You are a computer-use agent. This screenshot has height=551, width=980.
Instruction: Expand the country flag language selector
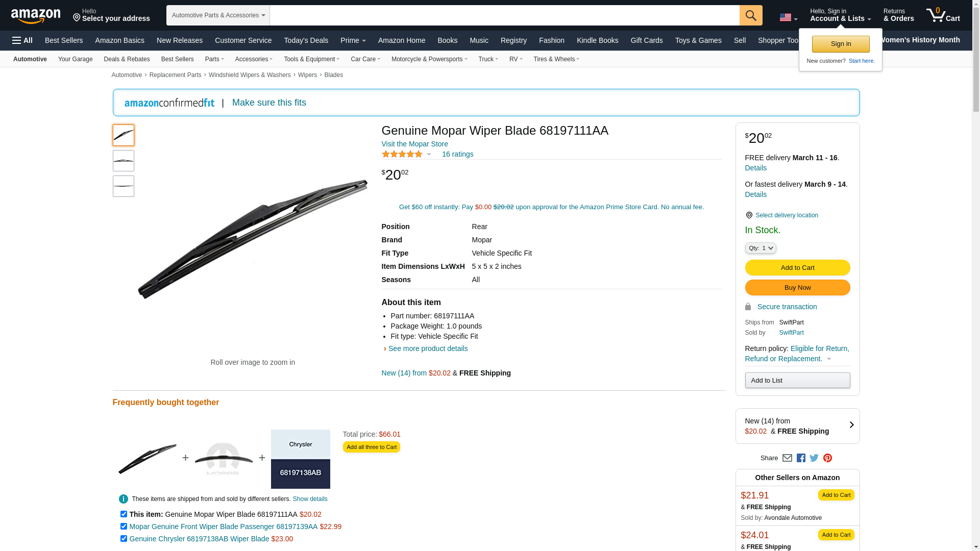(x=788, y=18)
